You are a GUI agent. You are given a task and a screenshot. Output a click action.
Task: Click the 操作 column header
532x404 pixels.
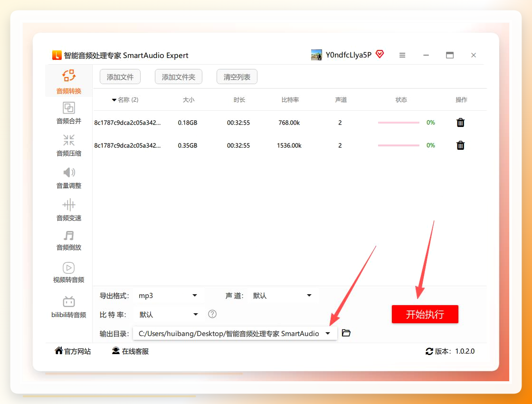(461, 100)
